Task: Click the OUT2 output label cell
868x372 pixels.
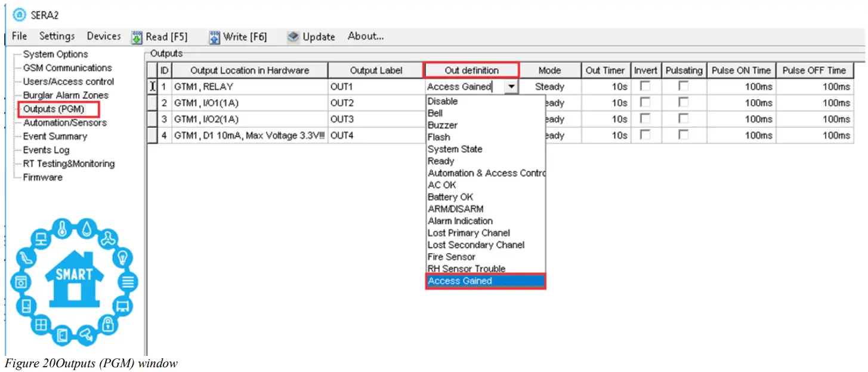Action: click(x=376, y=103)
